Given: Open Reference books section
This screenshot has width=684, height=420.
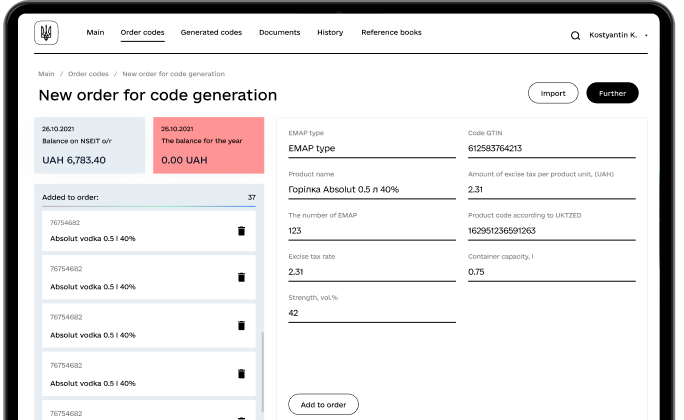Looking at the screenshot, I should tap(391, 32).
